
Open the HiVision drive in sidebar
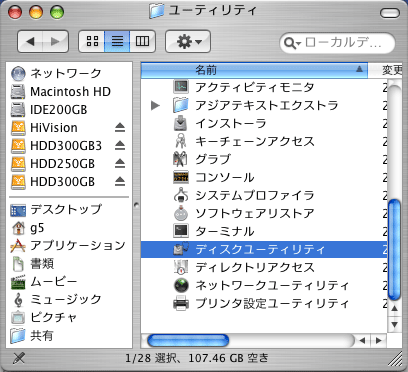point(53,128)
